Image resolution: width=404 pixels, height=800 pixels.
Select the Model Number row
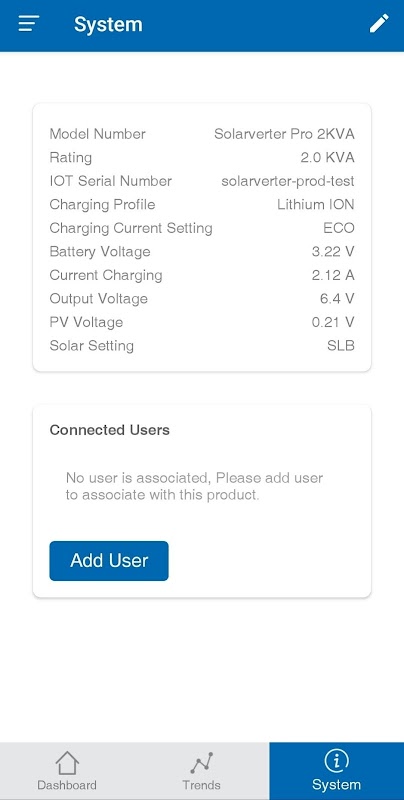[202, 134]
